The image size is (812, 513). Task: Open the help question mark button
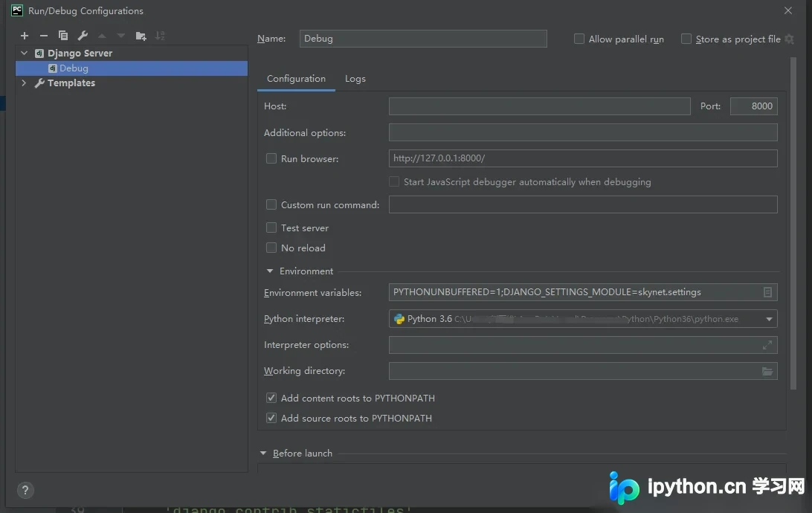[25, 490]
